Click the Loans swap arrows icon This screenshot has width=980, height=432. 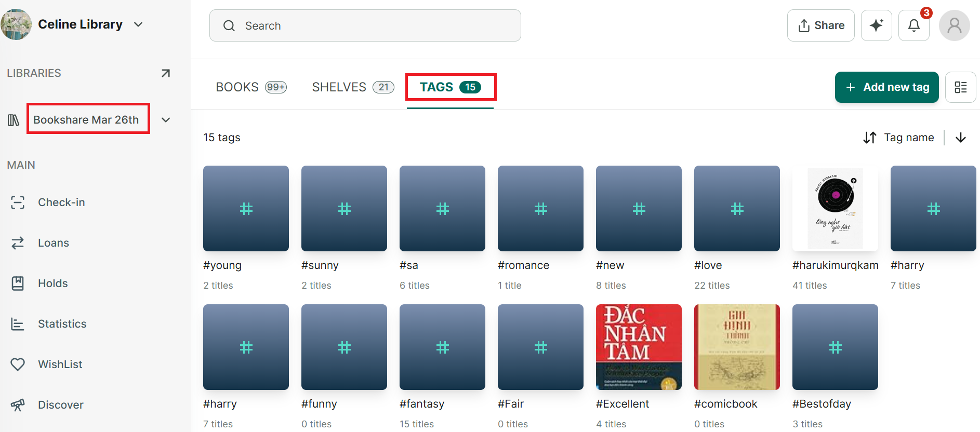click(x=18, y=243)
